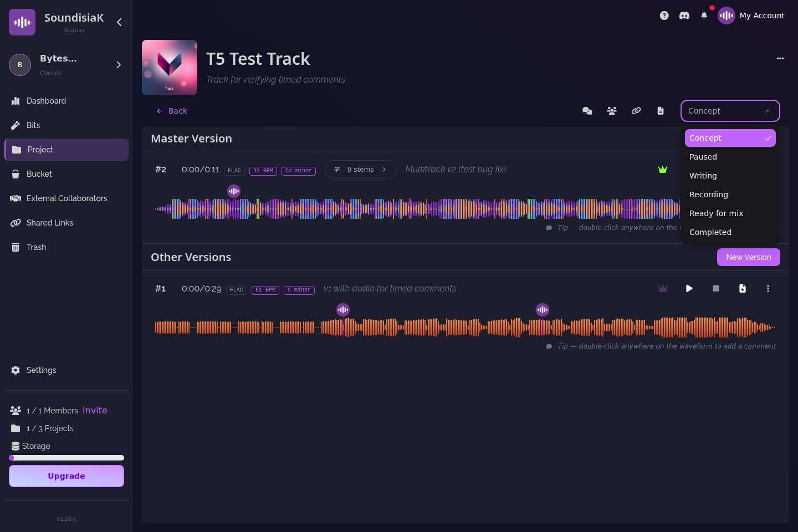Open the share link icon
Viewport: 798px width, 532px height.
coord(636,111)
